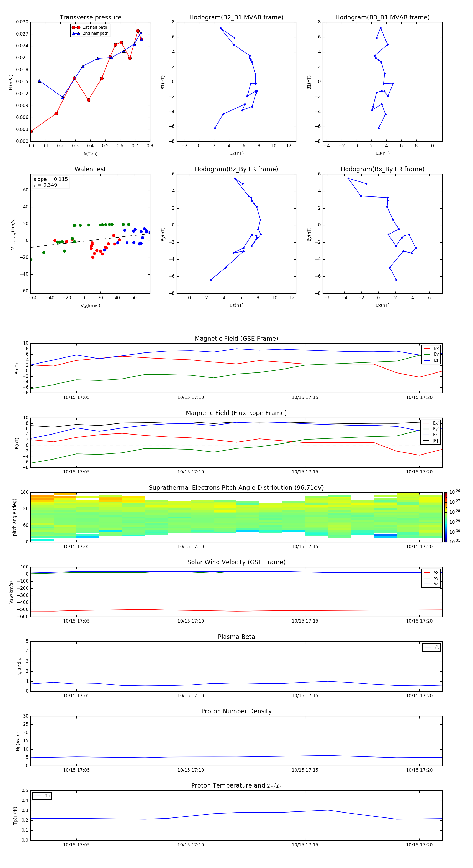473x868 pixels.
Task: Click the Proton Temperature plot title
Action: coord(236,786)
